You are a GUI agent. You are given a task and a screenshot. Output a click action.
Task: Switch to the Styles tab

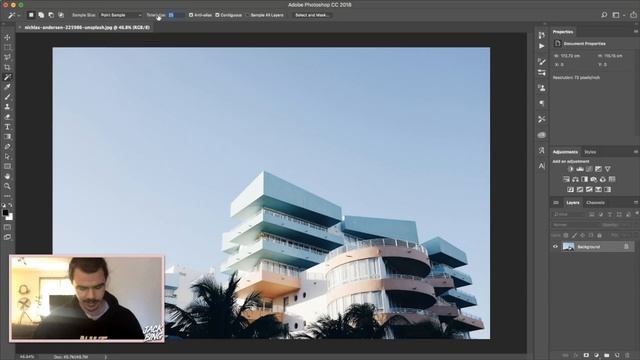(590, 152)
